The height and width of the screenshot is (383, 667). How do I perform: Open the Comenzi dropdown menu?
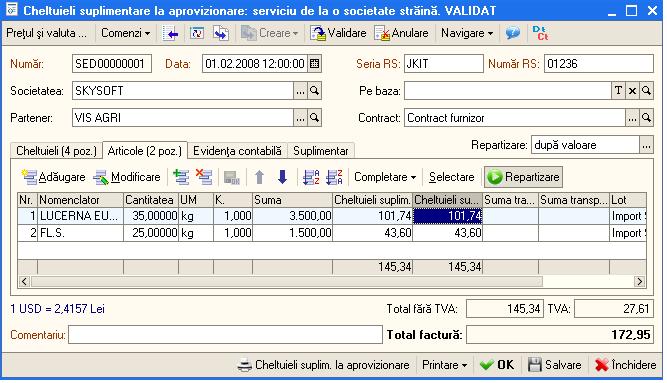[125, 33]
